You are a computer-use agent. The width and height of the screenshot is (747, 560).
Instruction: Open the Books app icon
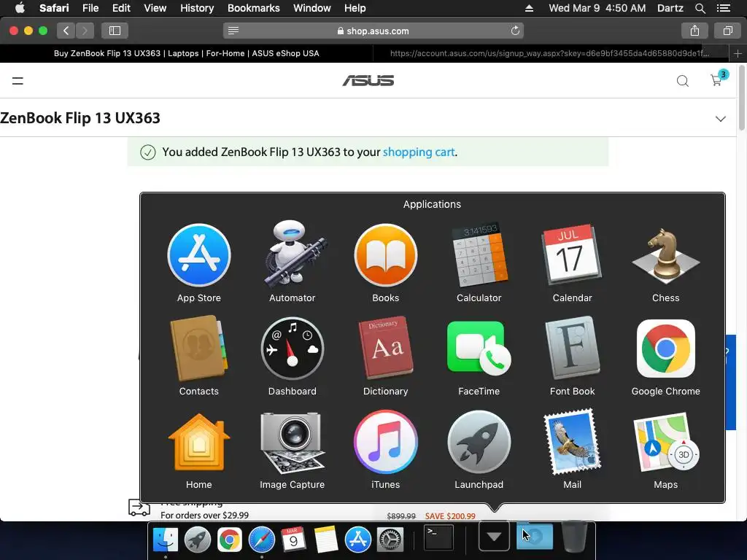coord(386,255)
